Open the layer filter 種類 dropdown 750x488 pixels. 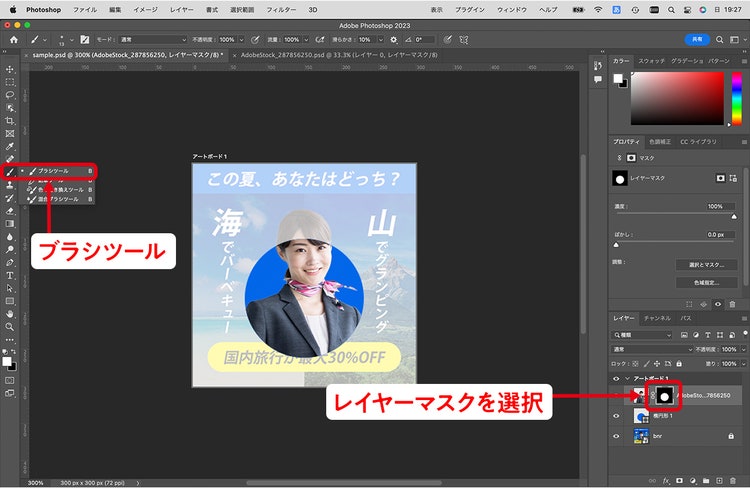point(642,335)
